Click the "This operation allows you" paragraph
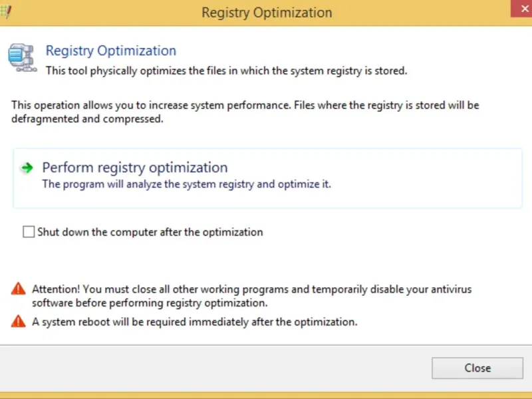The height and width of the screenshot is (399, 532). coord(245,112)
